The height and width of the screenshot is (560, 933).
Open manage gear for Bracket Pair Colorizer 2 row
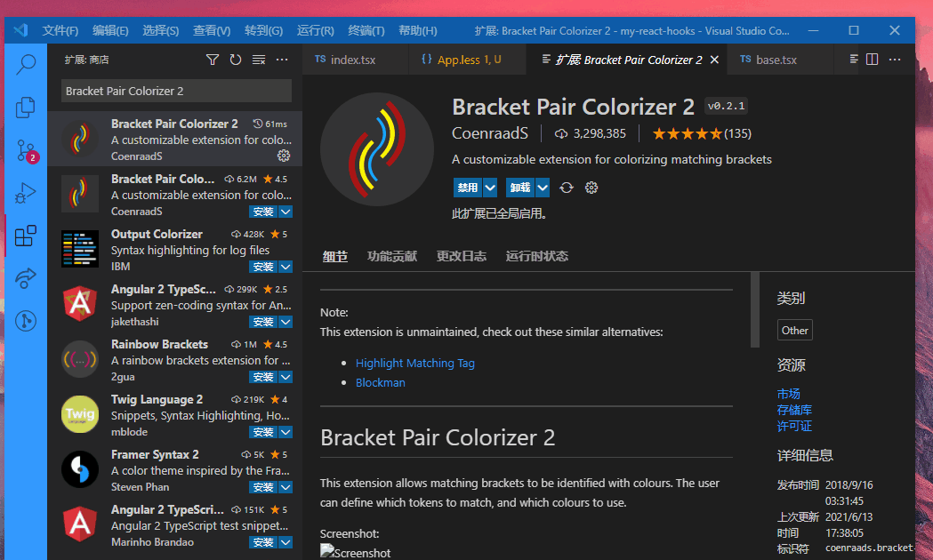pyautogui.click(x=284, y=156)
